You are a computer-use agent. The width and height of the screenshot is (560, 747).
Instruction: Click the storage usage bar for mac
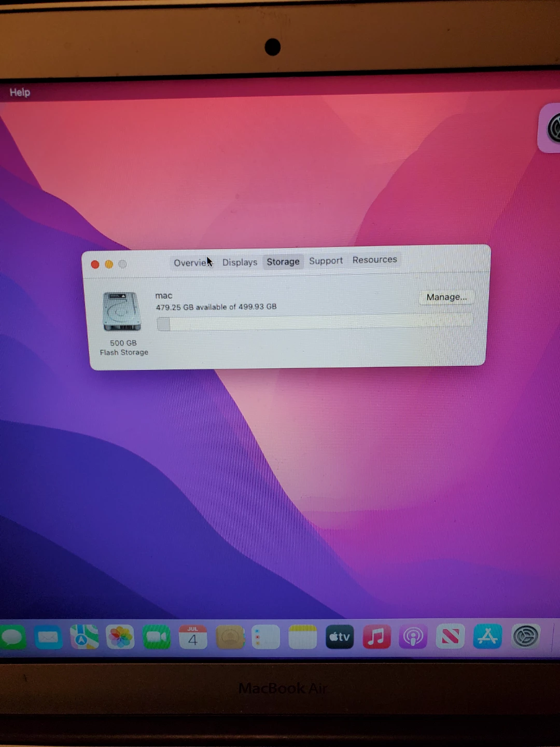pyautogui.click(x=315, y=323)
